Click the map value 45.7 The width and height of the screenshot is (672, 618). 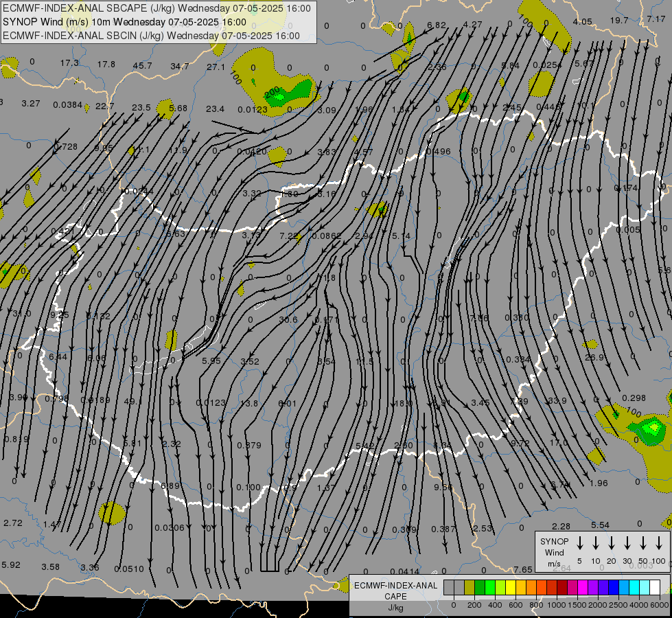[142, 66]
